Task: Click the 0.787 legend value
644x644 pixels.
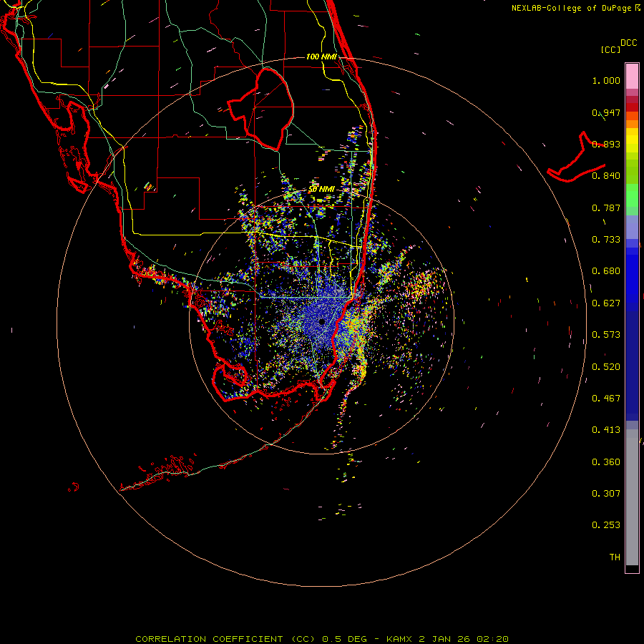Action: [x=606, y=208]
